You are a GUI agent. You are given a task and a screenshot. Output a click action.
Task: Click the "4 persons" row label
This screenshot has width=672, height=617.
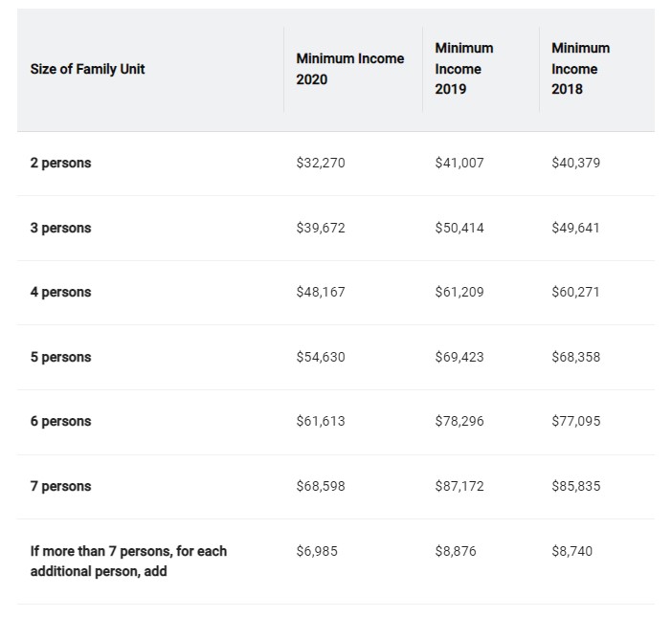point(60,292)
